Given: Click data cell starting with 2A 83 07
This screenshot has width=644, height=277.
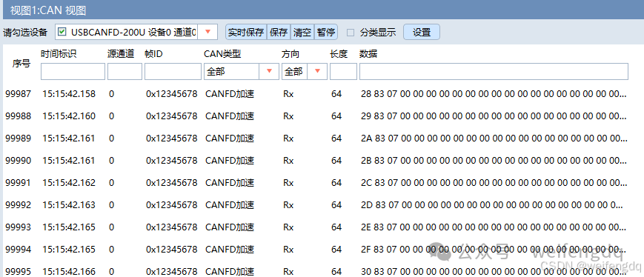Looking at the screenshot, I should [494, 138].
